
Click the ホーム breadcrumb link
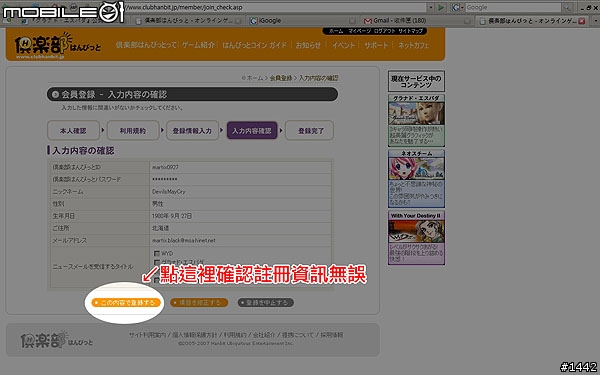coord(254,78)
